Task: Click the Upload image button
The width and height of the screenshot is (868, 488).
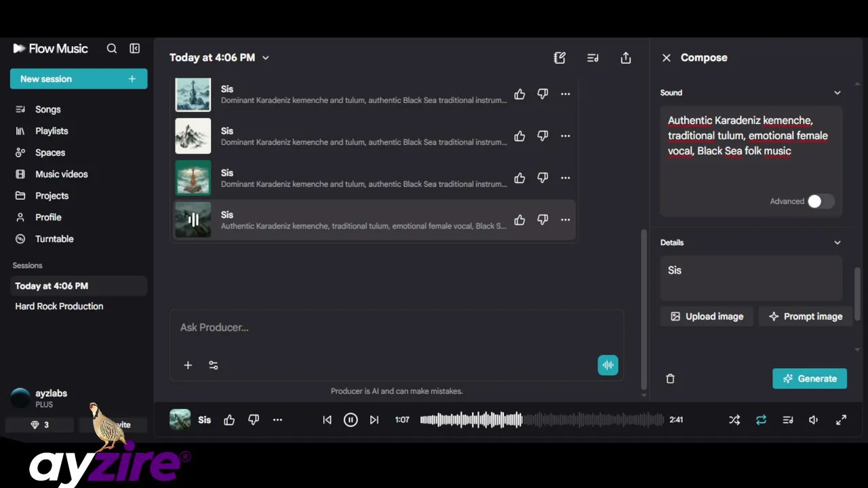Action: pyautogui.click(x=707, y=317)
